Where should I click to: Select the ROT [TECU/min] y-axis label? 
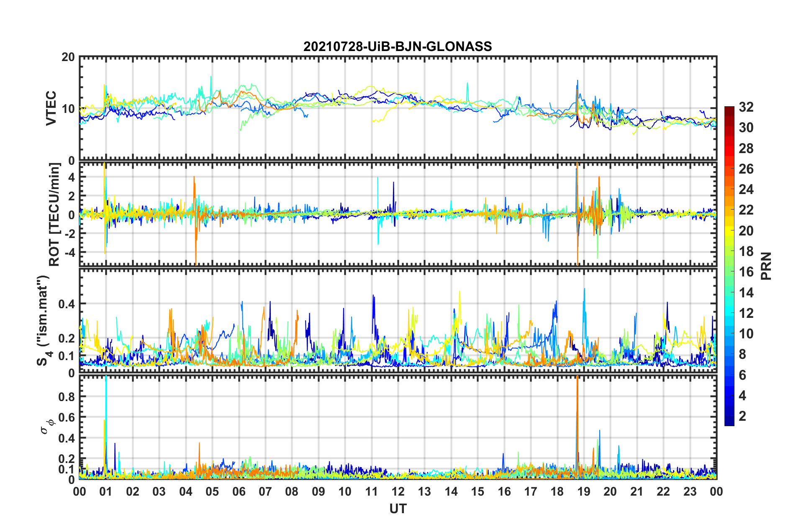point(54,214)
